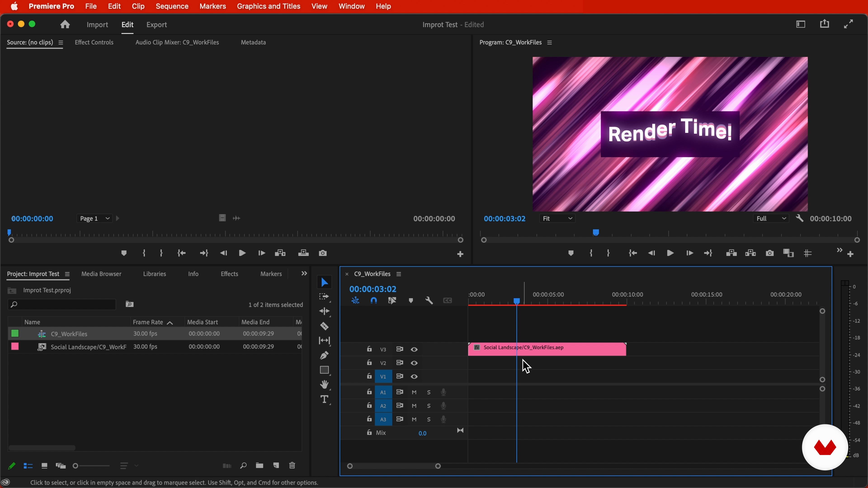
Task: Select the Pen tool
Action: pos(325,355)
